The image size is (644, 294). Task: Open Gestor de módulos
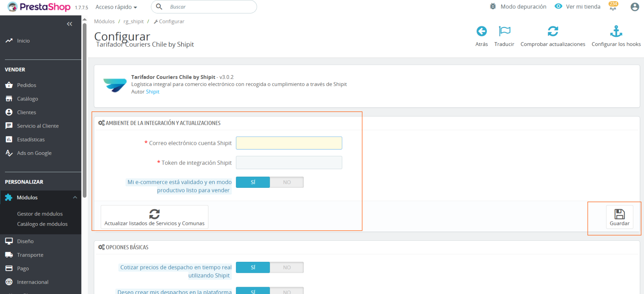[x=40, y=214]
